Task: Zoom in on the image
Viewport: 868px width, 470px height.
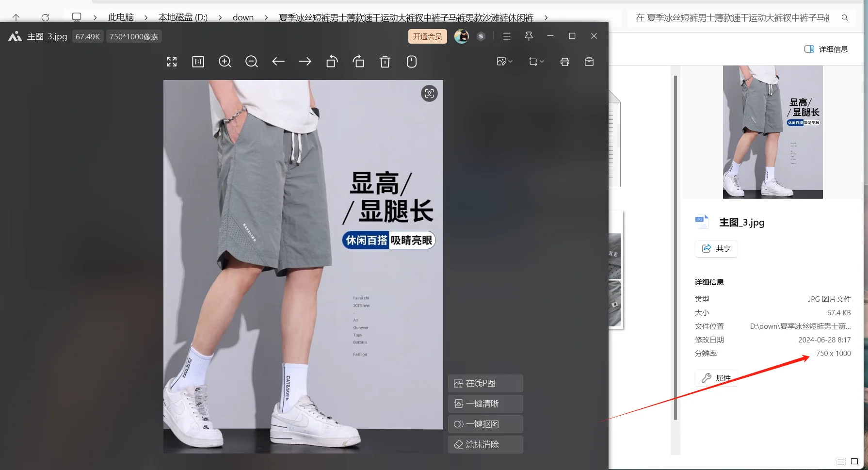Action: pos(225,62)
